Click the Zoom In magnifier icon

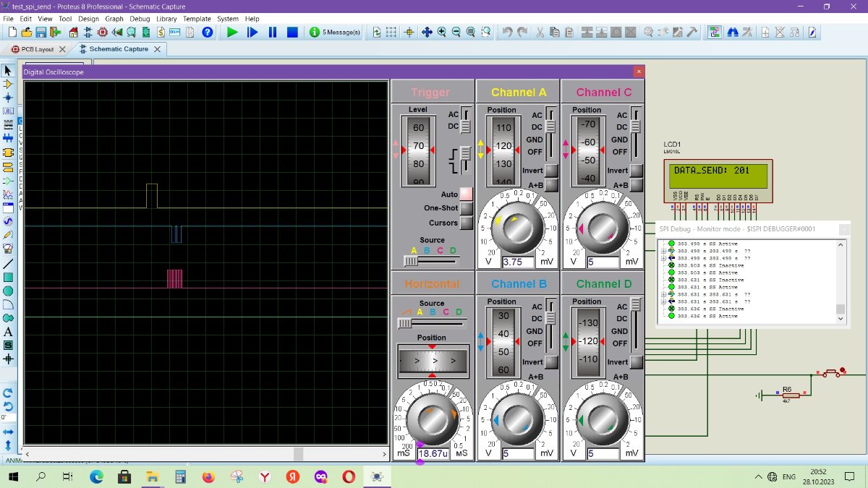point(442,32)
